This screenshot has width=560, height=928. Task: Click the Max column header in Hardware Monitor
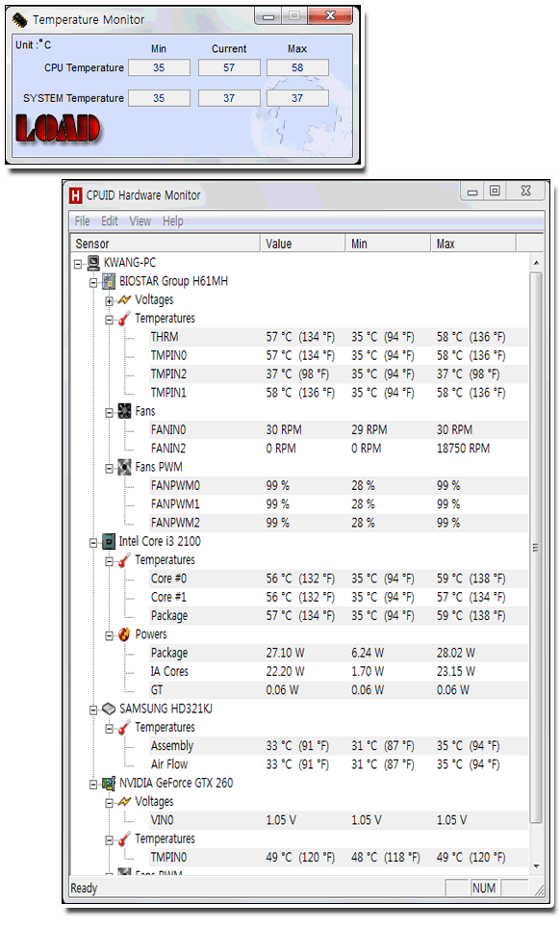coord(473,244)
